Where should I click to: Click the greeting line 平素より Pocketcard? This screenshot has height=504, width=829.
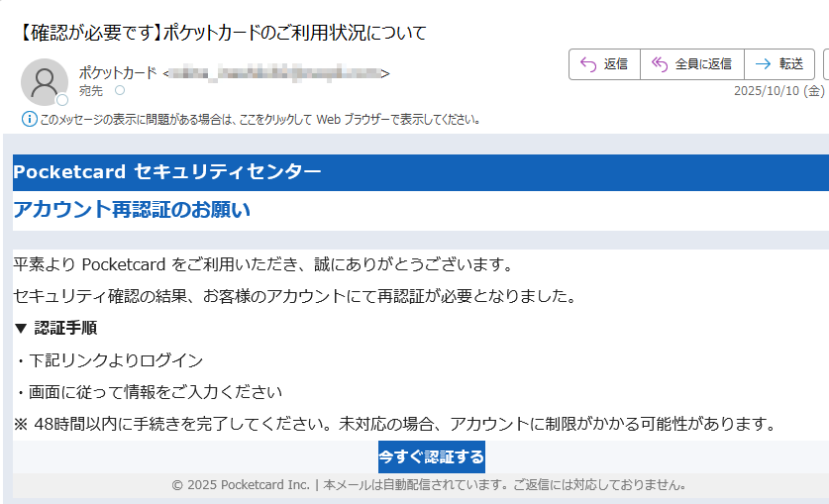pos(262,264)
